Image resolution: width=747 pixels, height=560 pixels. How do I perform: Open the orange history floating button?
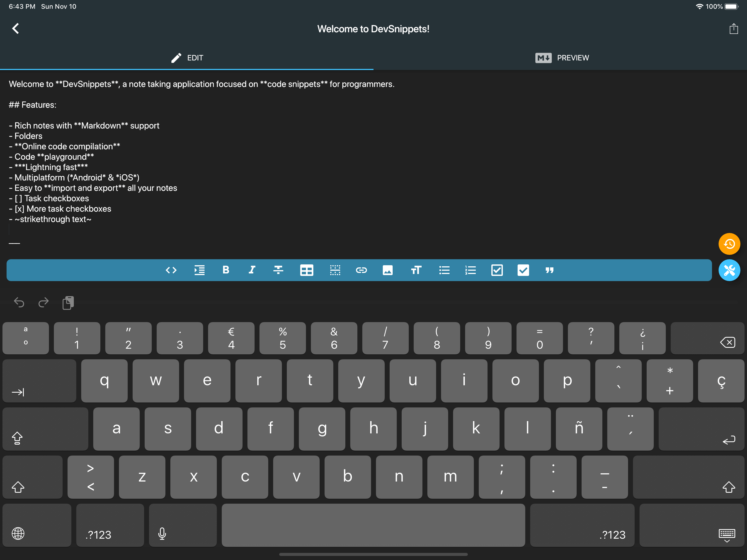(x=729, y=244)
